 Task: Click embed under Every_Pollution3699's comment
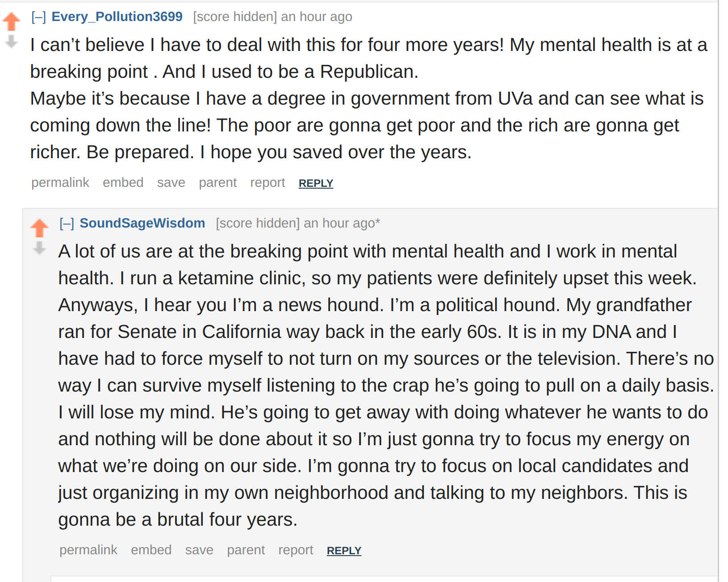pos(123,182)
